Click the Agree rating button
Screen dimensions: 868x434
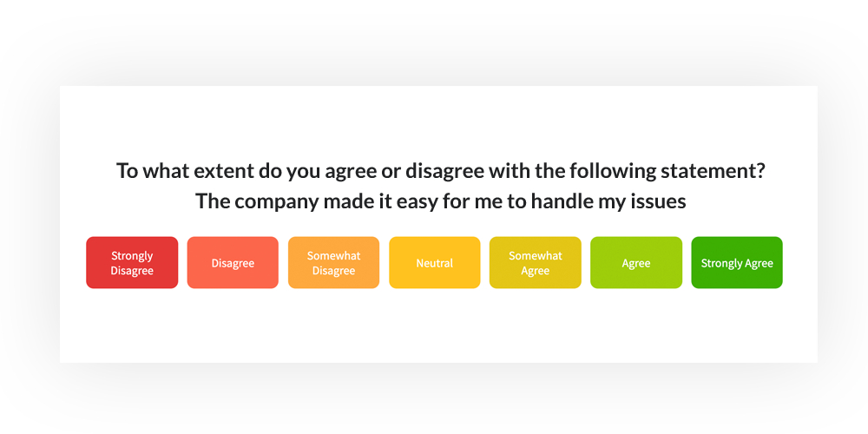pos(636,262)
